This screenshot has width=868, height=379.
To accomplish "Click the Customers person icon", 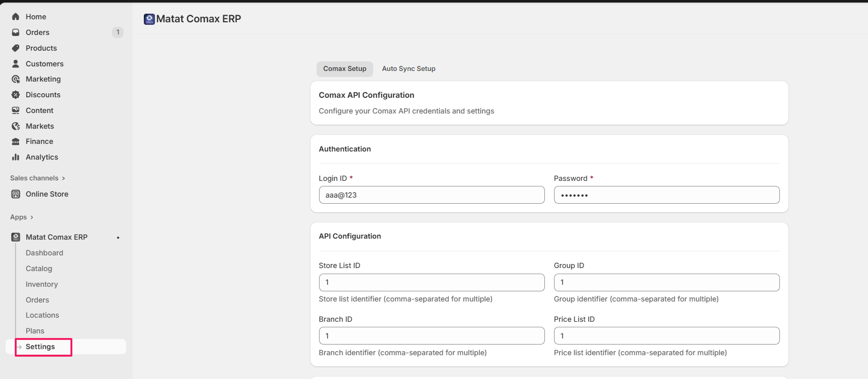I will pos(16,64).
